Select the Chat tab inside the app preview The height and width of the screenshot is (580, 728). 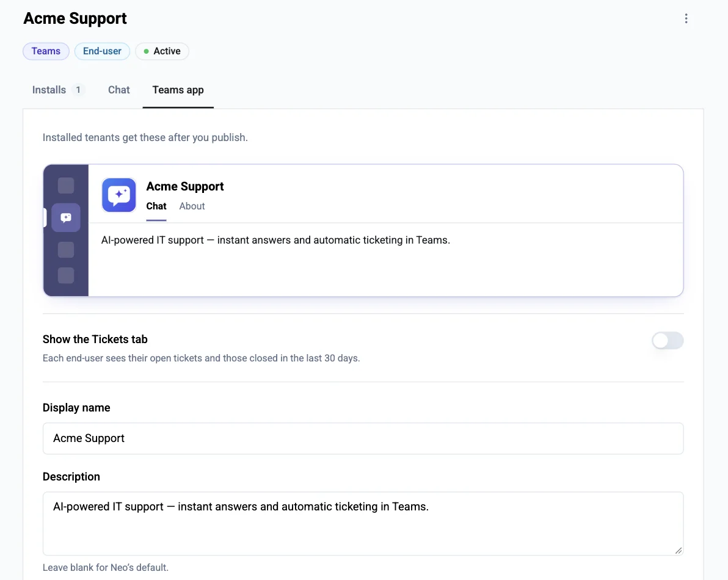click(x=156, y=206)
